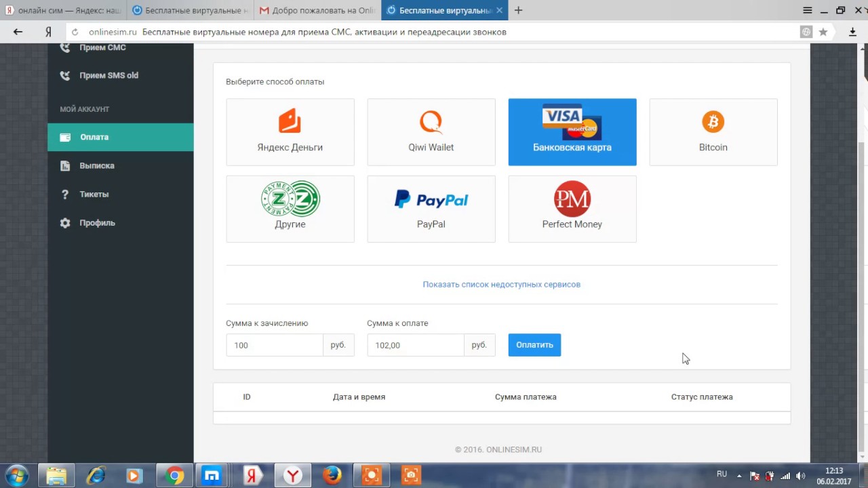Open Тикеты support section
Screen dimensions: 868x488
tap(121, 194)
